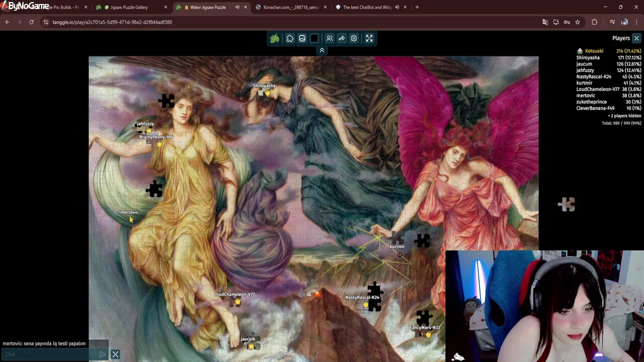Open puzzle settings gear
644x362 pixels.
[x=354, y=38]
